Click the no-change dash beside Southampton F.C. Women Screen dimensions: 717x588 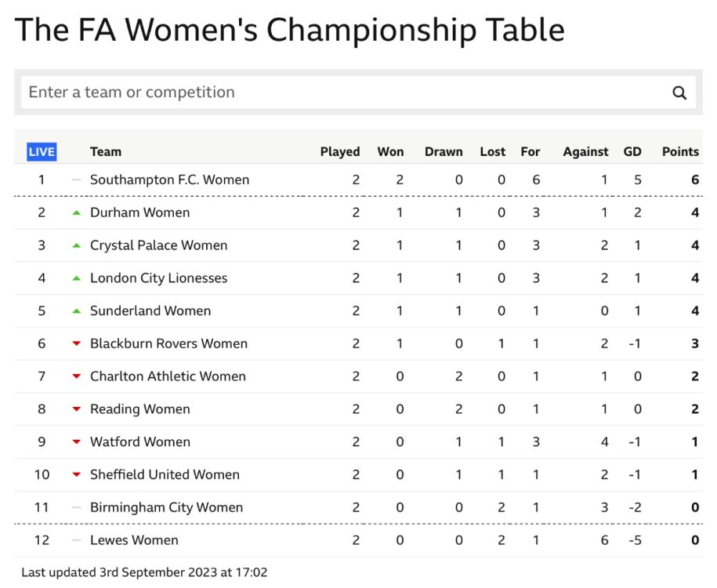click(77, 180)
